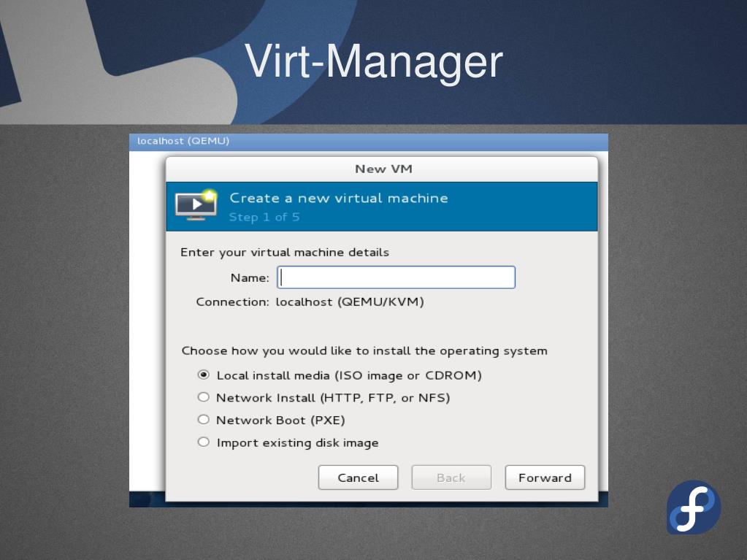Click into the Name input field
747x560 pixels.
(396, 277)
